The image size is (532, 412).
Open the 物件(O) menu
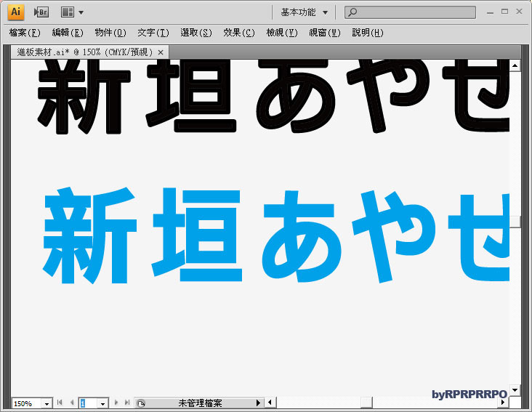click(110, 33)
